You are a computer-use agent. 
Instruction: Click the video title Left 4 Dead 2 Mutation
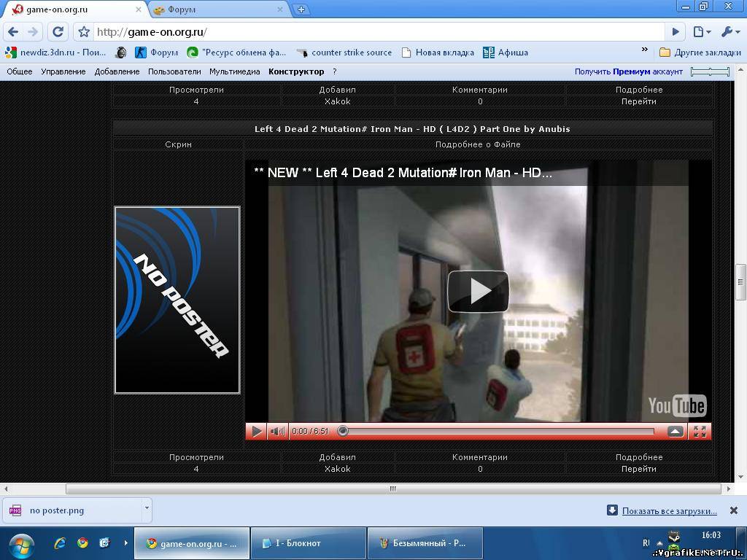[x=403, y=173]
